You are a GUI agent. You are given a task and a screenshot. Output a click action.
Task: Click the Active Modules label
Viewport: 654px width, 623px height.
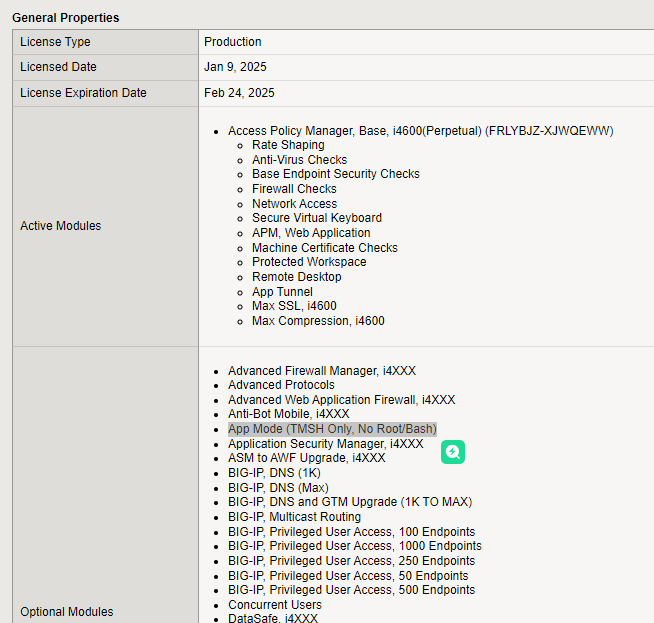pos(61,226)
